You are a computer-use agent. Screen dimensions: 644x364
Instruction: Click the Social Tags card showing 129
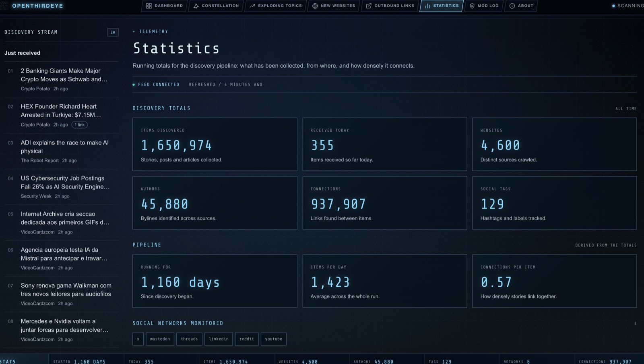click(x=555, y=203)
